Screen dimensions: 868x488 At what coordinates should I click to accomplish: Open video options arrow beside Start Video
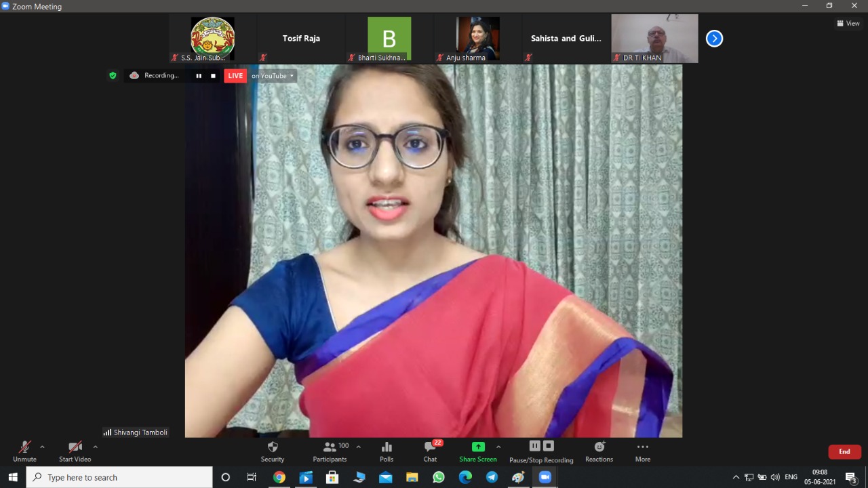[x=95, y=447]
